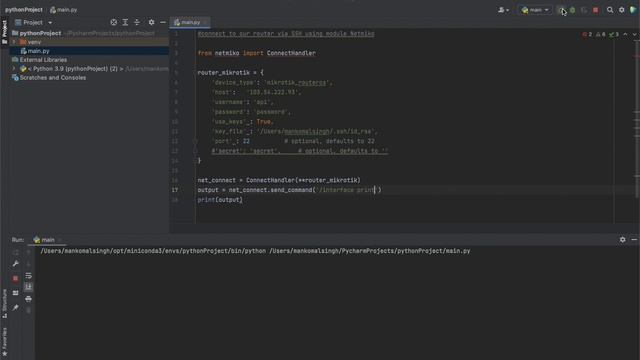Hide the Project tool window

pyautogui.click(x=163, y=22)
